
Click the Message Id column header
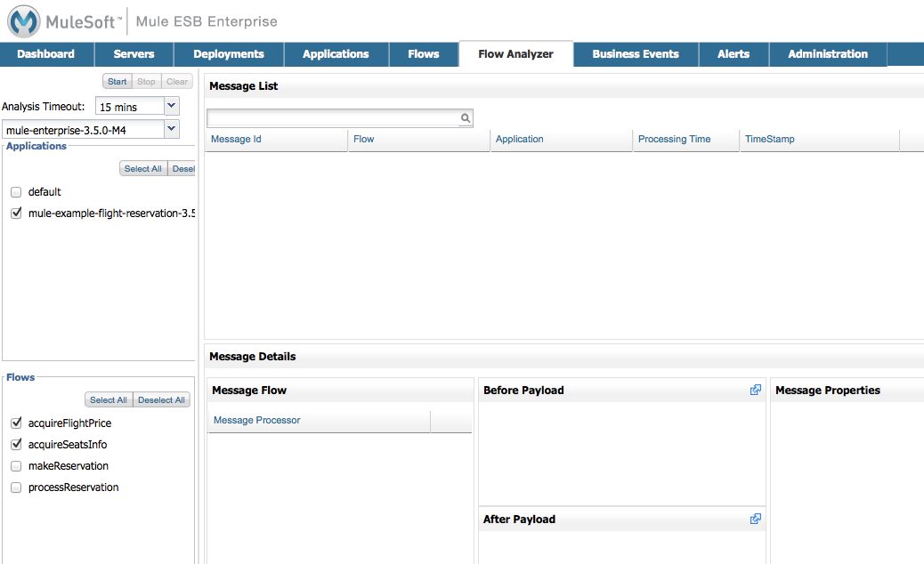pyautogui.click(x=236, y=140)
